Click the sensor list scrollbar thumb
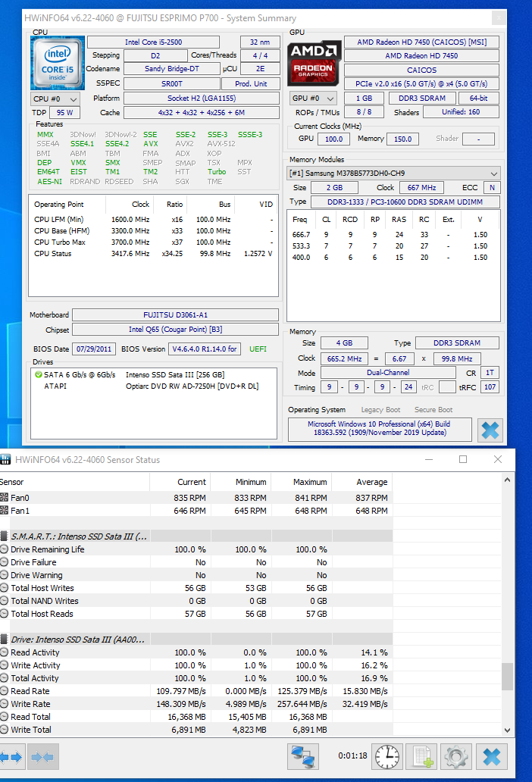The height and width of the screenshot is (782, 532). (507, 676)
